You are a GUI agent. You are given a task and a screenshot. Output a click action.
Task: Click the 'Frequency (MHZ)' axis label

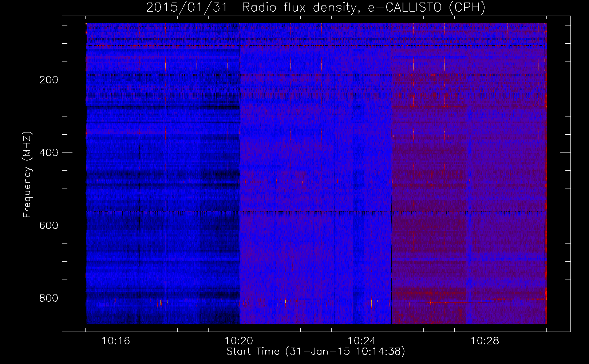(x=27, y=174)
